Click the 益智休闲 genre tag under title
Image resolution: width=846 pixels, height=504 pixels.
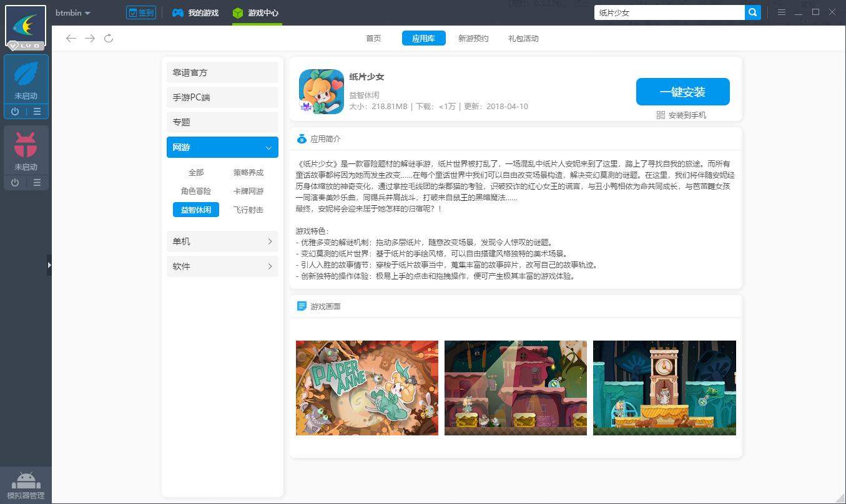pyautogui.click(x=364, y=95)
